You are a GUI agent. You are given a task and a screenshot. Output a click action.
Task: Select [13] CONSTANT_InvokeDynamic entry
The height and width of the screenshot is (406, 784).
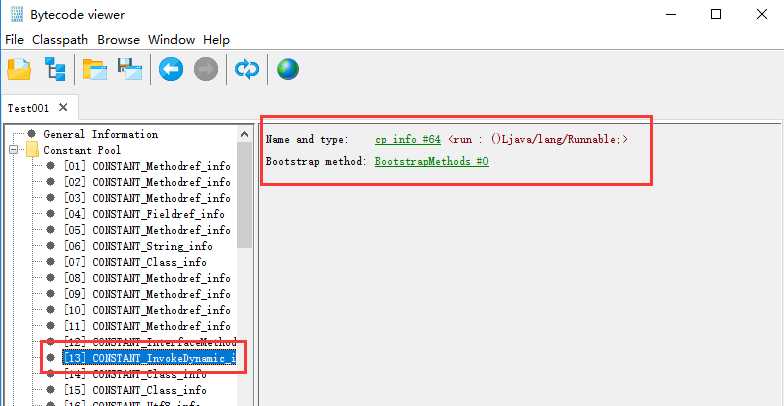click(x=149, y=358)
